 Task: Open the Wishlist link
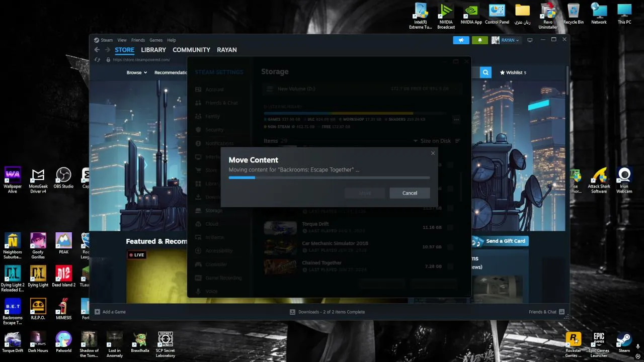[x=513, y=72]
